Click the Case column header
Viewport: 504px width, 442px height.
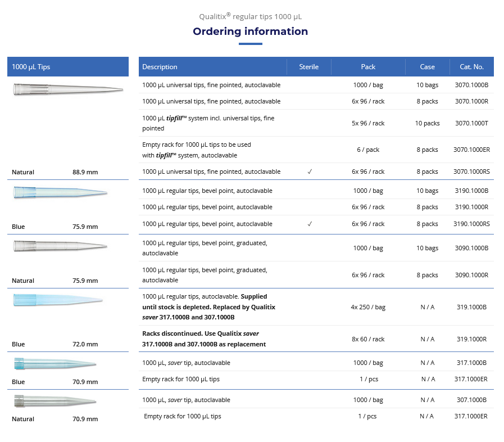click(427, 67)
